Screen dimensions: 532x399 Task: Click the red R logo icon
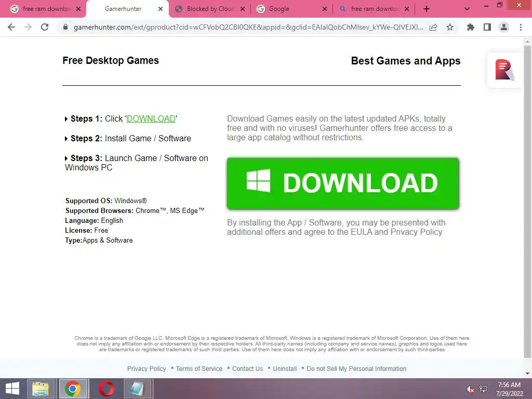(504, 70)
